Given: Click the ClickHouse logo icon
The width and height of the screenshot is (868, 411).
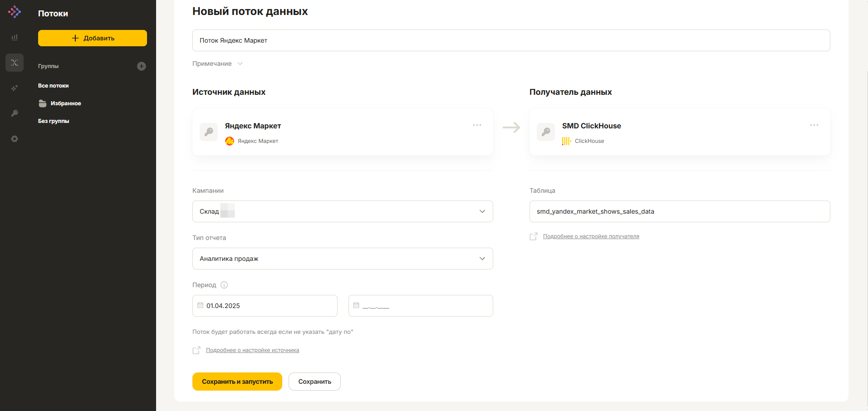Looking at the screenshot, I should 567,141.
